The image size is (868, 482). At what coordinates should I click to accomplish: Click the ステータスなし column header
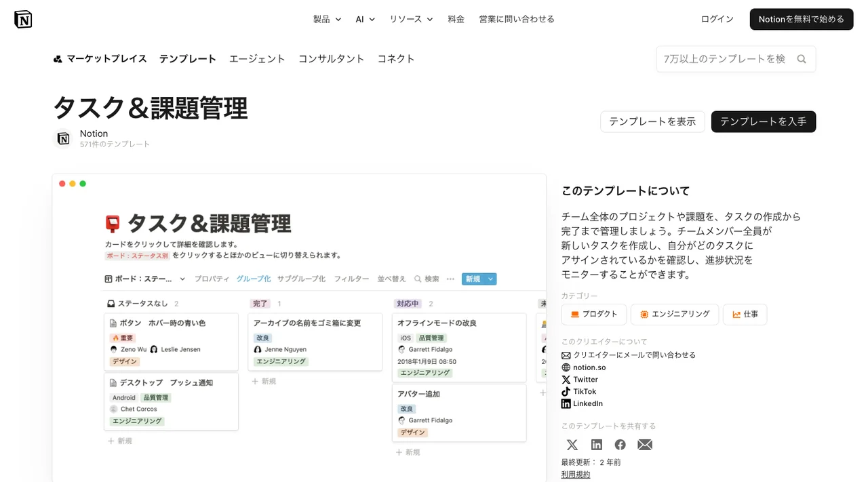click(x=136, y=304)
